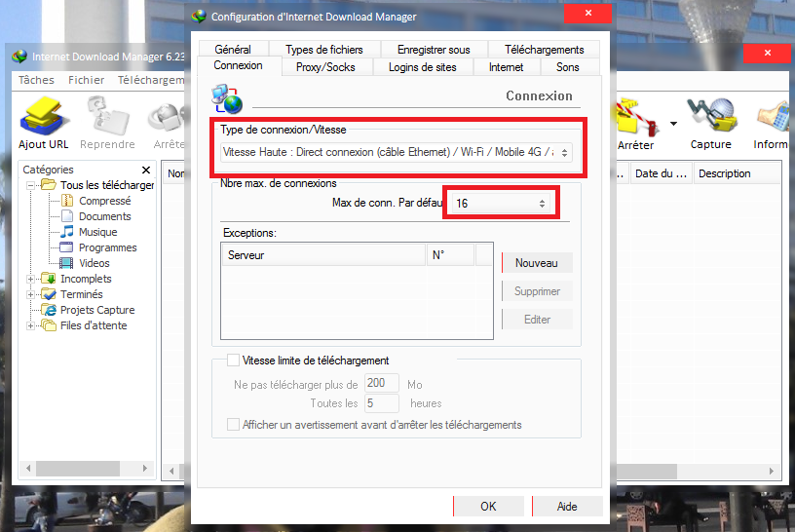Click the Ne pas télécharger plus de field
Image resolution: width=795 pixels, height=532 pixels.
[381, 383]
